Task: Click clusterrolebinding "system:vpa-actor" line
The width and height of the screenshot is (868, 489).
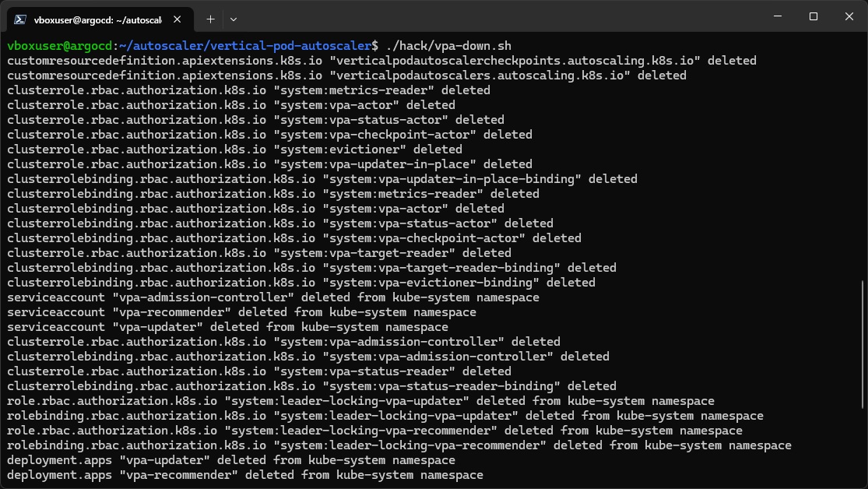Action: [256, 209]
